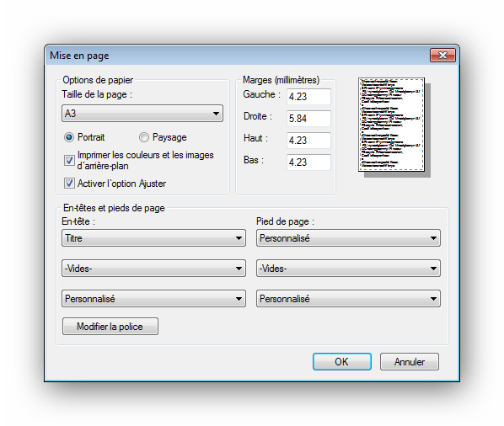The height and width of the screenshot is (426, 504).
Task: Open the middle Pied de page -Vides- dropdown
Action: pyautogui.click(x=348, y=268)
